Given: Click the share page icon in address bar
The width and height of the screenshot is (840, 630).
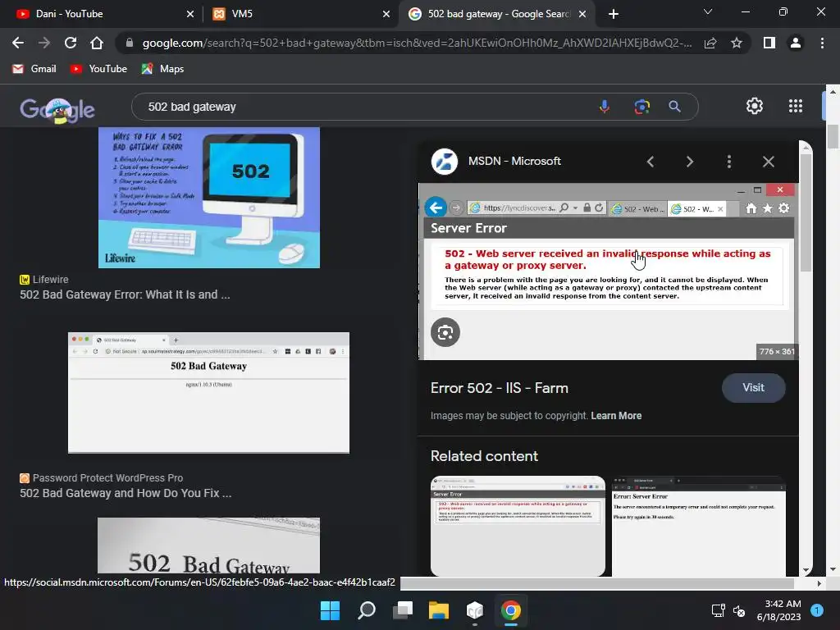Looking at the screenshot, I should [x=710, y=43].
